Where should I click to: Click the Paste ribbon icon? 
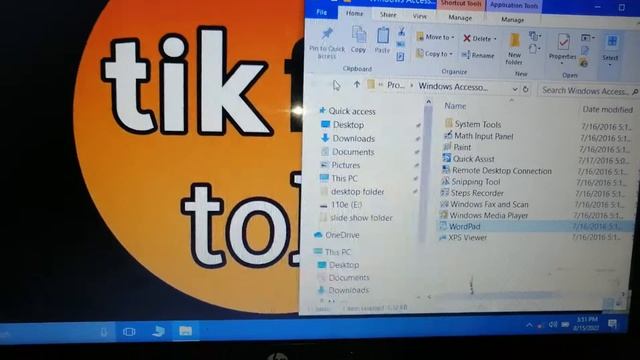(x=382, y=36)
